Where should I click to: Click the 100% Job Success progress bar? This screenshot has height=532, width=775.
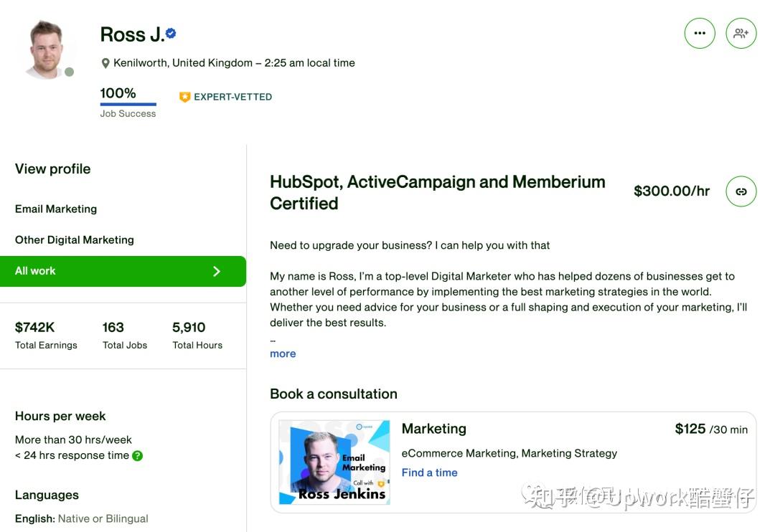click(128, 105)
